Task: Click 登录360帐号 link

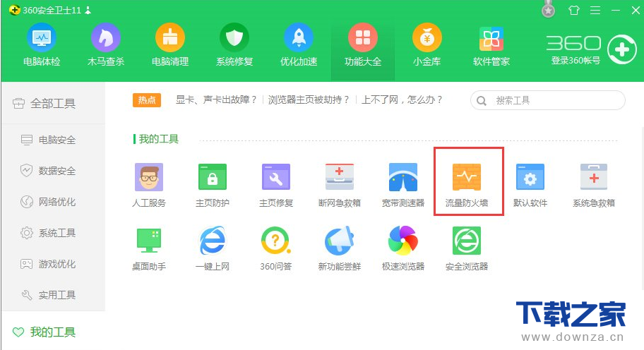Action: point(576,61)
